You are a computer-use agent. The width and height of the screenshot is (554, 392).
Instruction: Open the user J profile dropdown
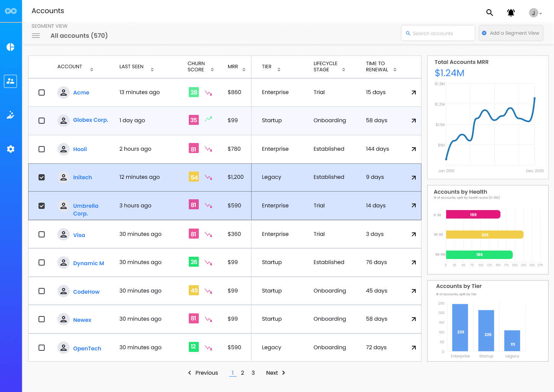(x=536, y=13)
